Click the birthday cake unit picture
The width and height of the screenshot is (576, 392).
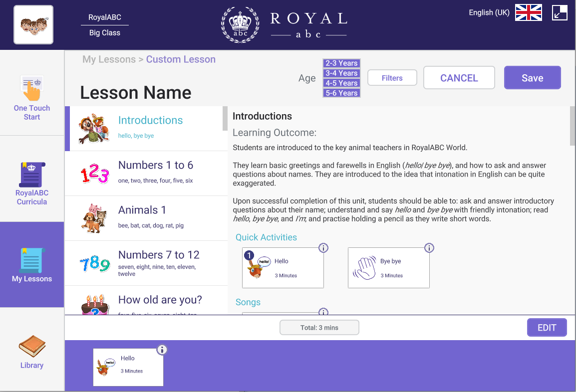(x=95, y=304)
